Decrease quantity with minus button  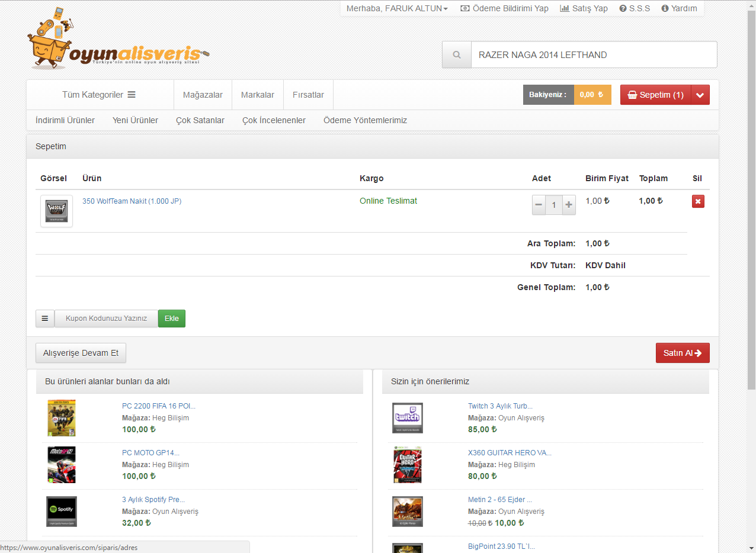(x=539, y=205)
